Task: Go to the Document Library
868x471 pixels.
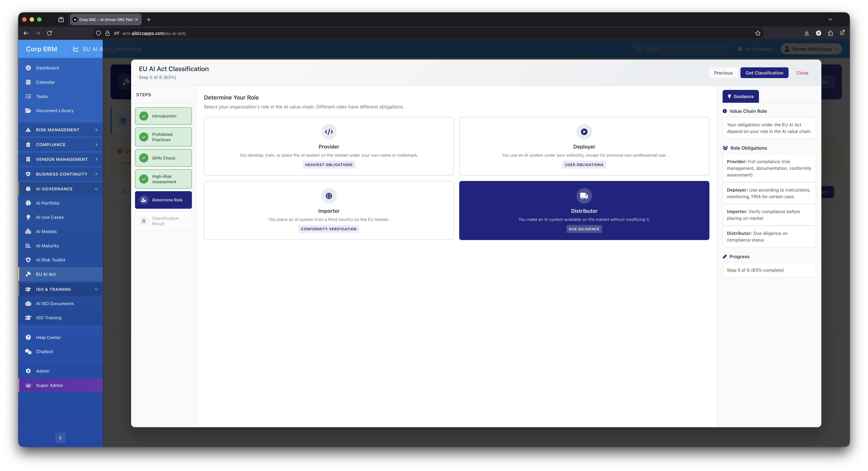Action: click(x=55, y=110)
